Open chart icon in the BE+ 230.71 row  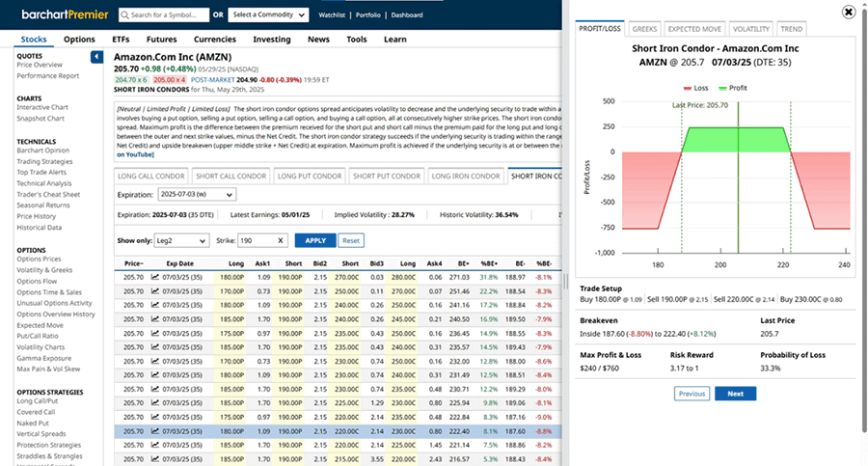pos(155,389)
